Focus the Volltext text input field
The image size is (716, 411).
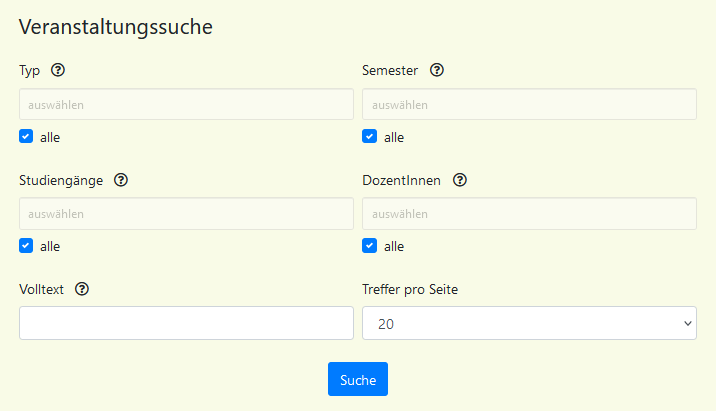point(186,323)
